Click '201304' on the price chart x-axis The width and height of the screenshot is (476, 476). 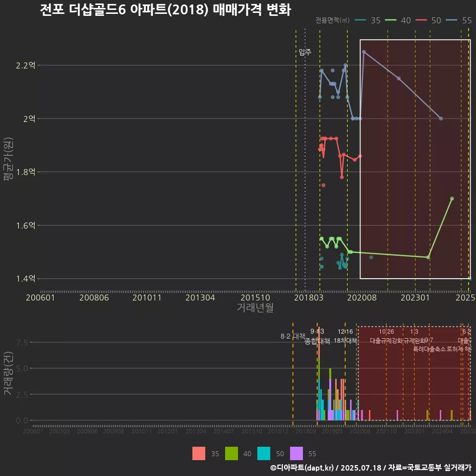pyautogui.click(x=200, y=297)
